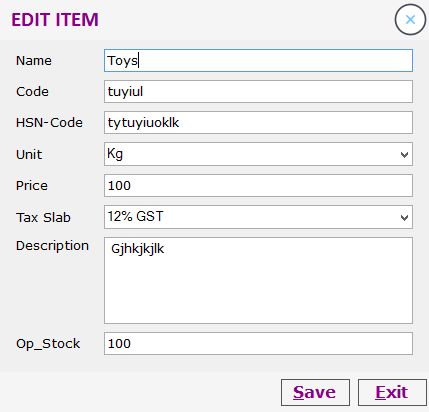Click the Op_Stock label

[48, 344]
